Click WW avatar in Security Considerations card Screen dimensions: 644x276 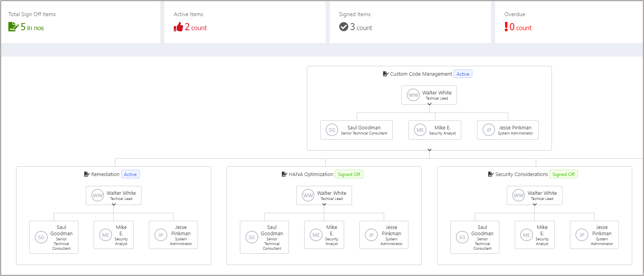[x=519, y=195]
